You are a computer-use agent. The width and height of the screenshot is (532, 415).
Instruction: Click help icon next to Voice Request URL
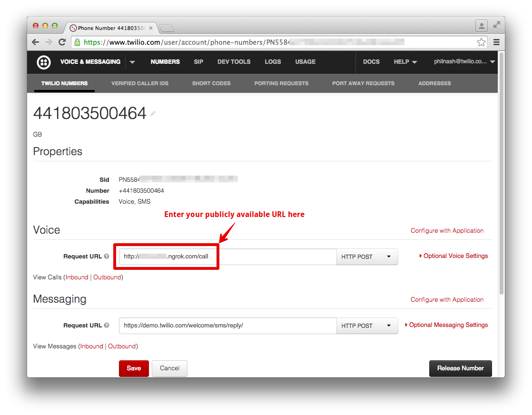[107, 256]
